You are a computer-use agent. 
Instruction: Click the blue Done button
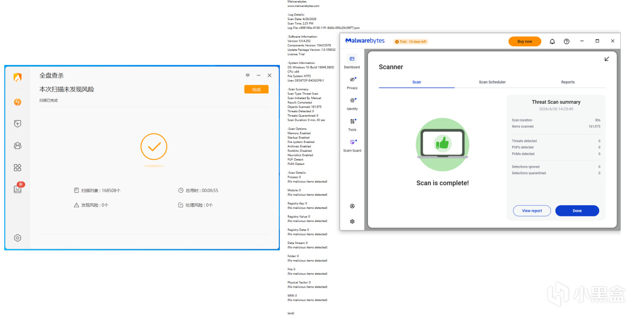click(x=577, y=211)
